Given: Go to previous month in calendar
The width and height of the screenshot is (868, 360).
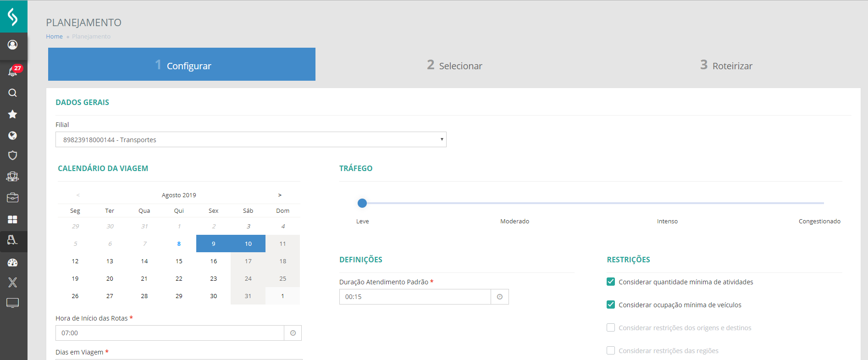Looking at the screenshot, I should coord(78,195).
